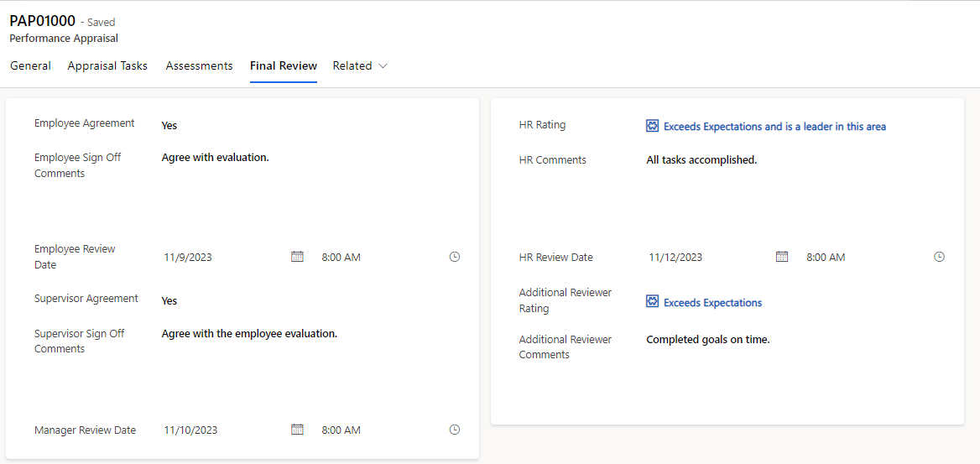Open calendar picker for Employee Review Date
Screen dimensions: 980x464
(298, 257)
